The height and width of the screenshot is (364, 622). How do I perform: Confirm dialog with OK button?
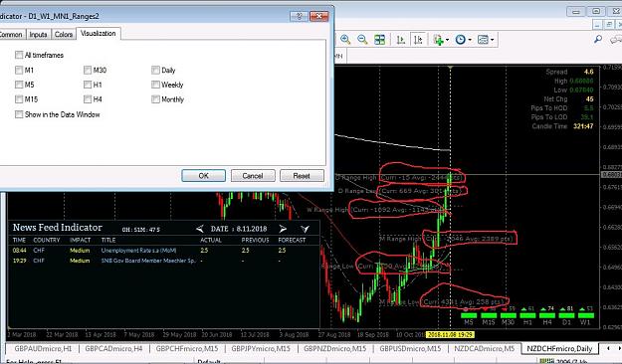click(203, 176)
